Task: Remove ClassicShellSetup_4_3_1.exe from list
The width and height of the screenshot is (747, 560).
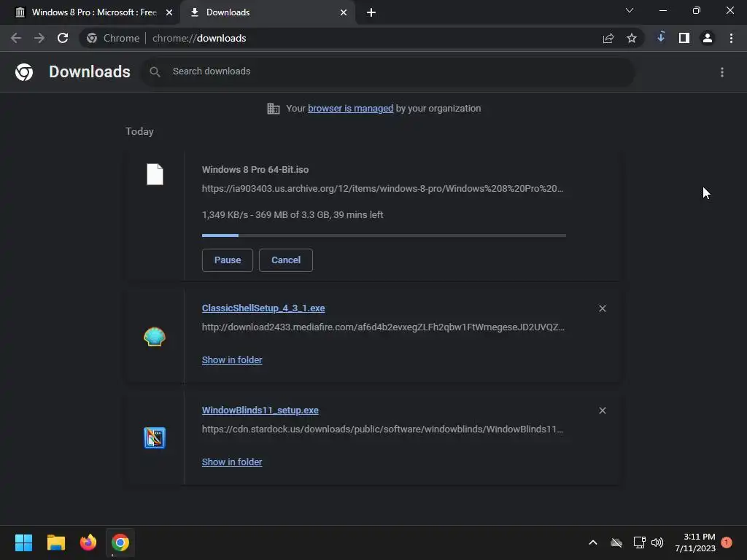Action: tap(603, 308)
